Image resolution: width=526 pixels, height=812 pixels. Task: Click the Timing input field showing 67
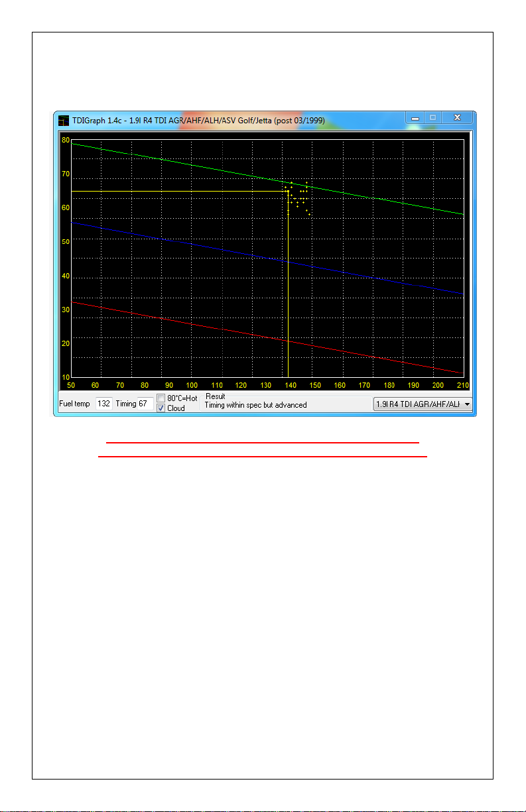[x=145, y=404]
